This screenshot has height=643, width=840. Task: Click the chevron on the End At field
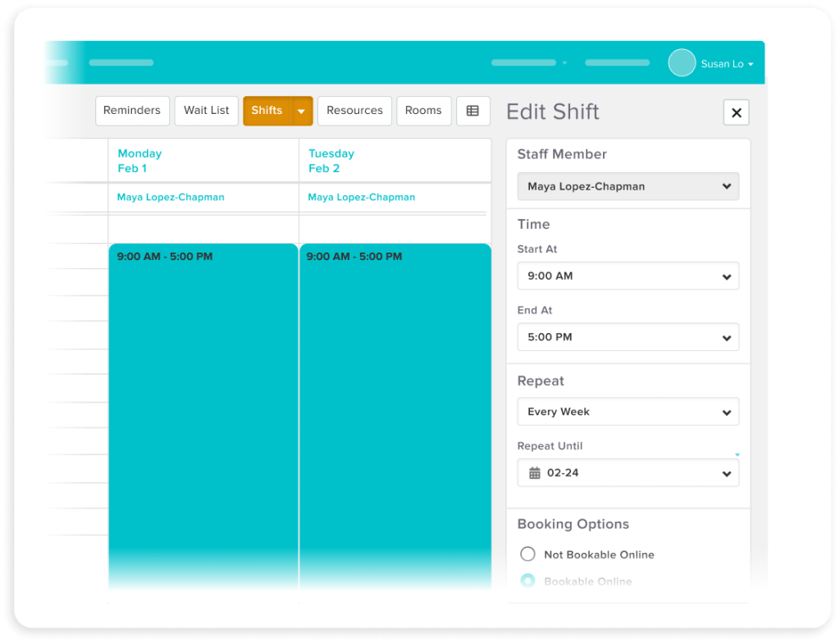click(725, 337)
